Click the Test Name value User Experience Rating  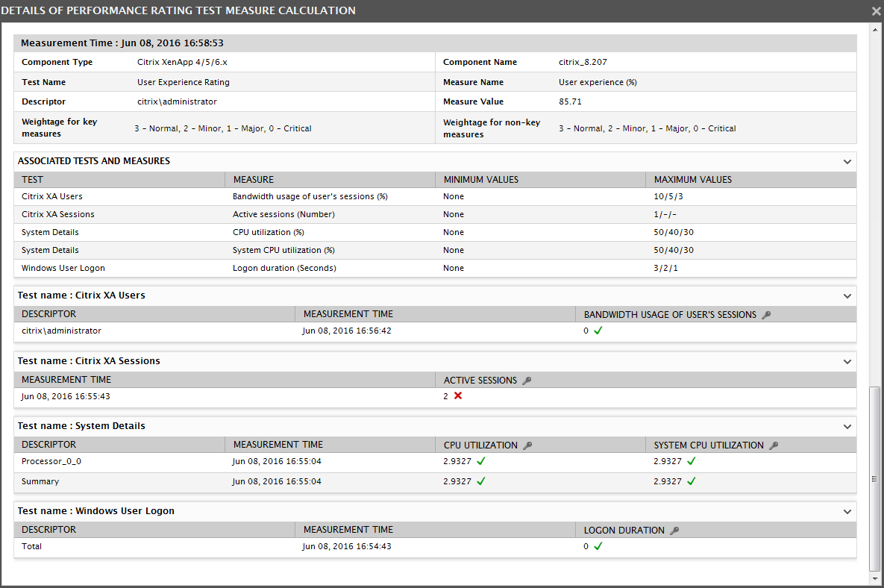(x=184, y=82)
